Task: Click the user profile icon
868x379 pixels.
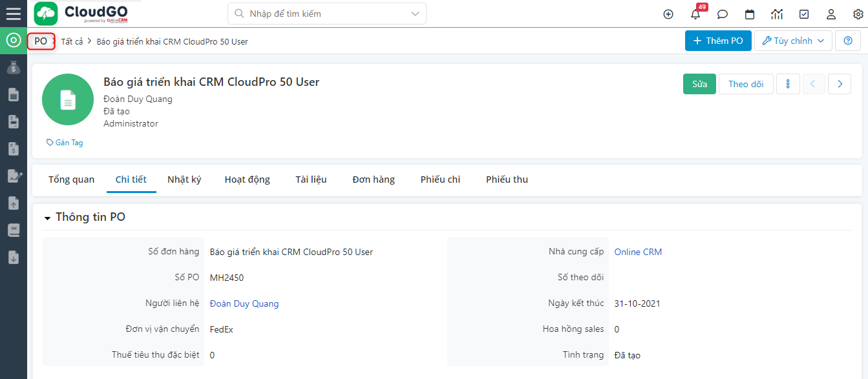Action: pos(831,14)
